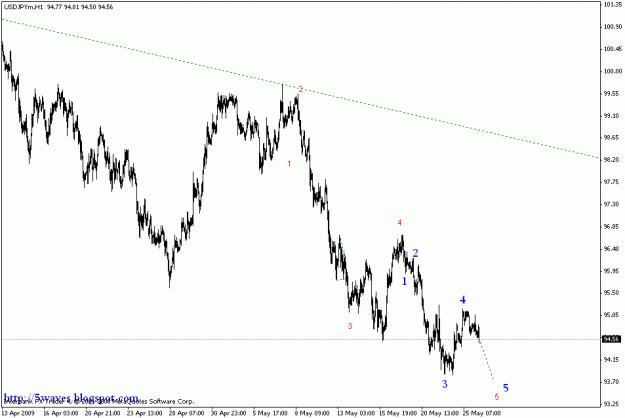The width and height of the screenshot is (625, 418).
Task: Click the 96.40 price axis label
Action: point(612,249)
